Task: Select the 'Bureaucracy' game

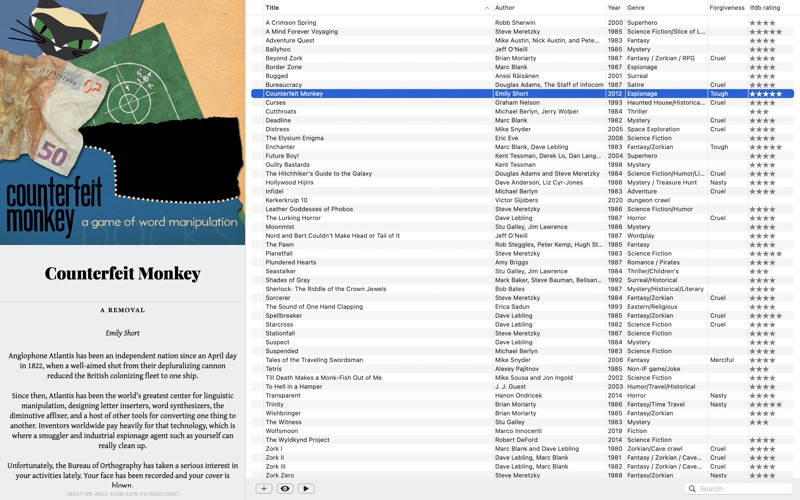Action: click(x=522, y=85)
